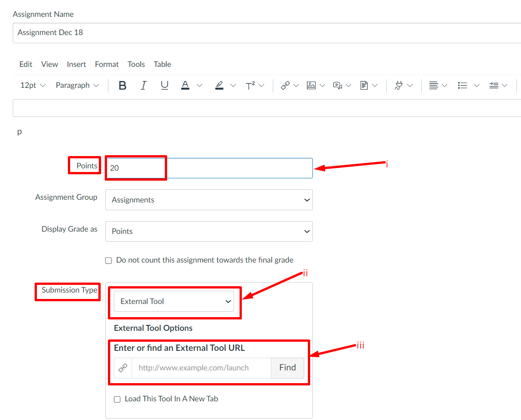Screen dimensions: 521x420
Task: Open the Format menu
Action: (x=106, y=64)
